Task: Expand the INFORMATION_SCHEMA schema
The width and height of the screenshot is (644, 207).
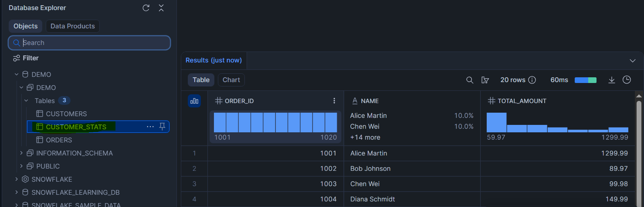Action: coord(21,153)
